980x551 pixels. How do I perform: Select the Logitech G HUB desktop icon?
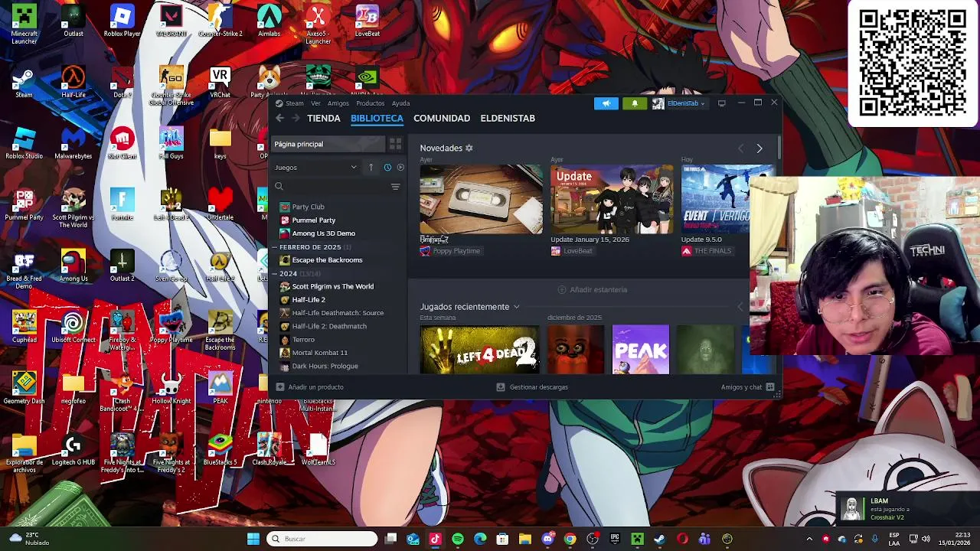73,450
